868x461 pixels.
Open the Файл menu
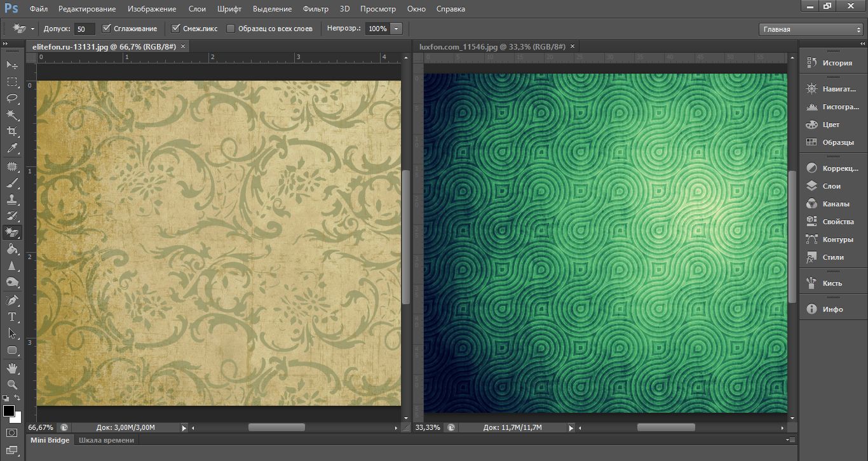click(x=38, y=9)
